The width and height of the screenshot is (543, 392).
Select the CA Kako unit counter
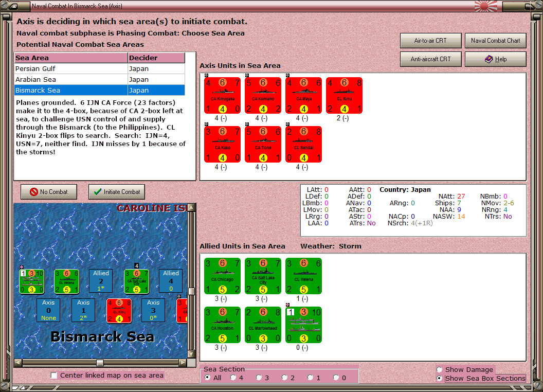(x=222, y=144)
